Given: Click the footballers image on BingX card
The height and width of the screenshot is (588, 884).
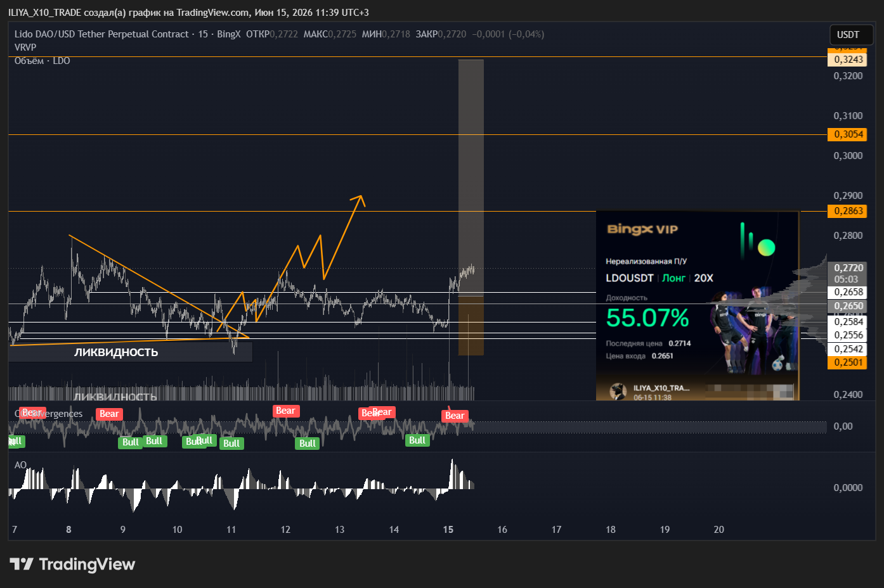Looking at the screenshot, I should (x=753, y=331).
